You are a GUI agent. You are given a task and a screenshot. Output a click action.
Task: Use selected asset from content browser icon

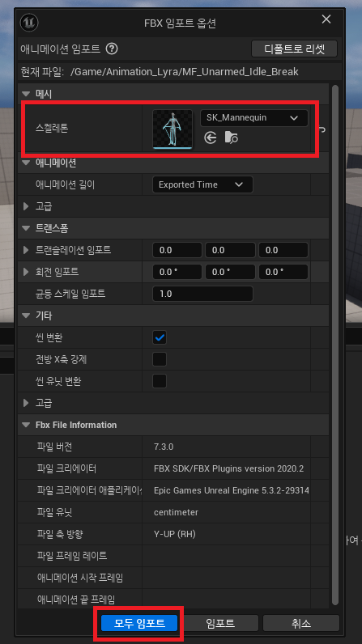tap(211, 138)
